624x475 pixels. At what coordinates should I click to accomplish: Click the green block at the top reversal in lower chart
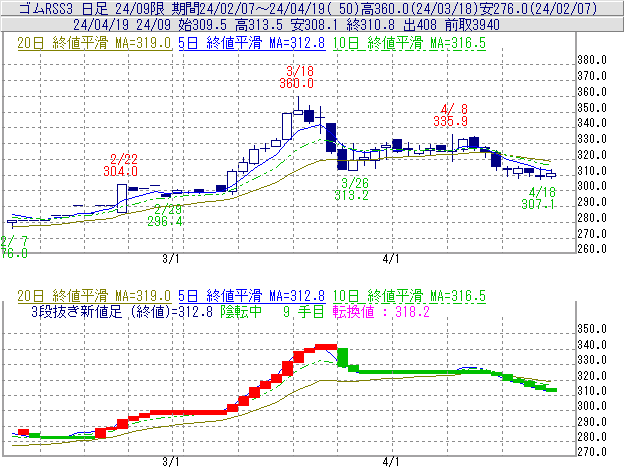342,357
